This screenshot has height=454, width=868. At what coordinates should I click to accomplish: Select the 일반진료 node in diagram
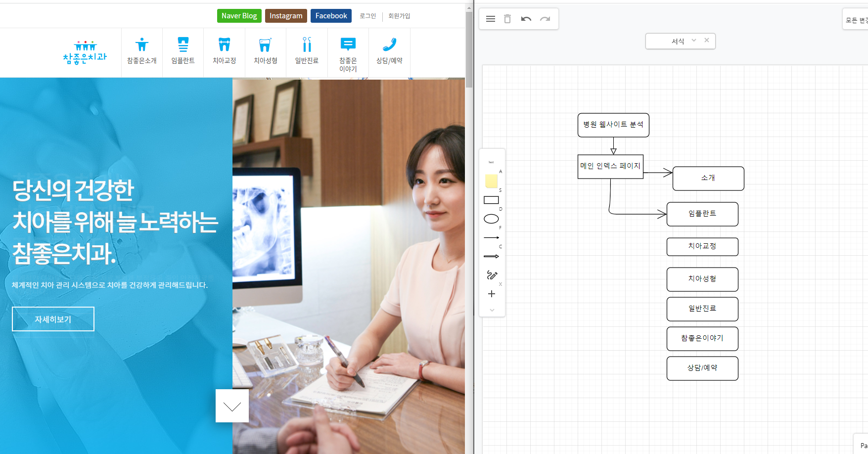702,309
